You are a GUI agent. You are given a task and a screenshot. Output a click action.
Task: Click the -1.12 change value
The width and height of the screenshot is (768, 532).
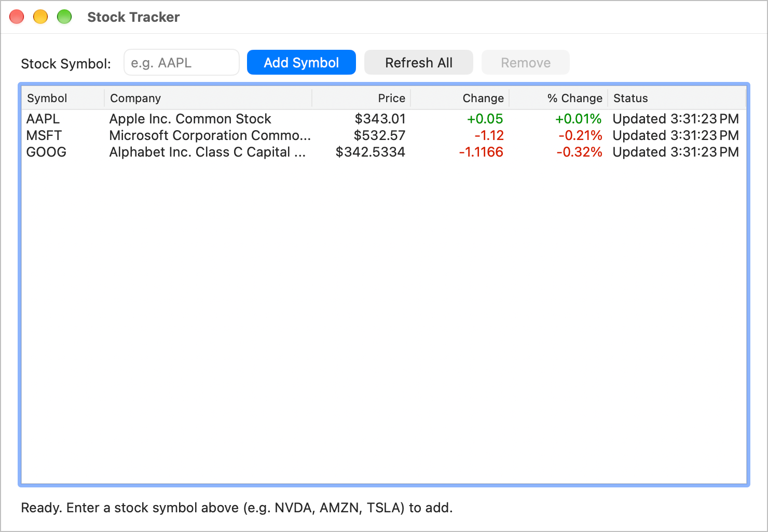pyautogui.click(x=489, y=135)
